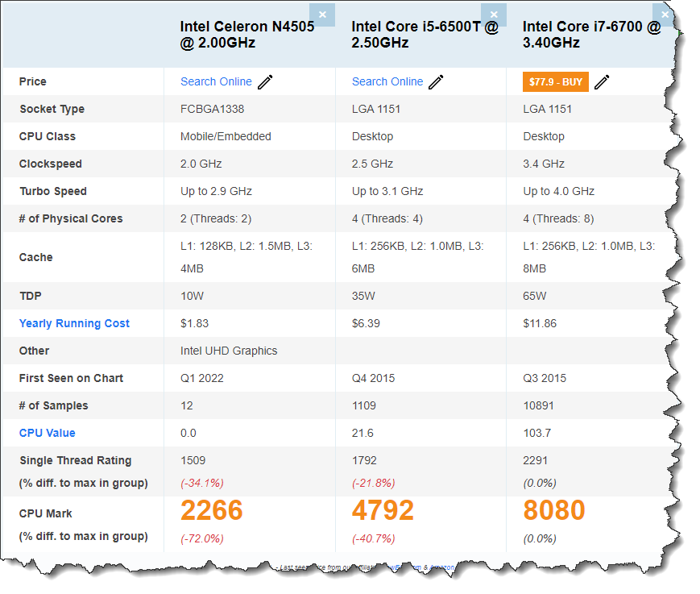
Task: Click the Up to 3.1 GHz turbo value
Action: click(387, 191)
